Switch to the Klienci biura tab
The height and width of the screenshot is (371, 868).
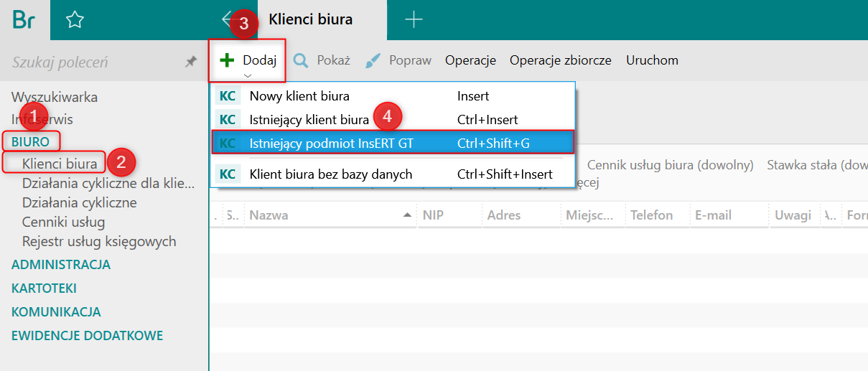click(310, 19)
